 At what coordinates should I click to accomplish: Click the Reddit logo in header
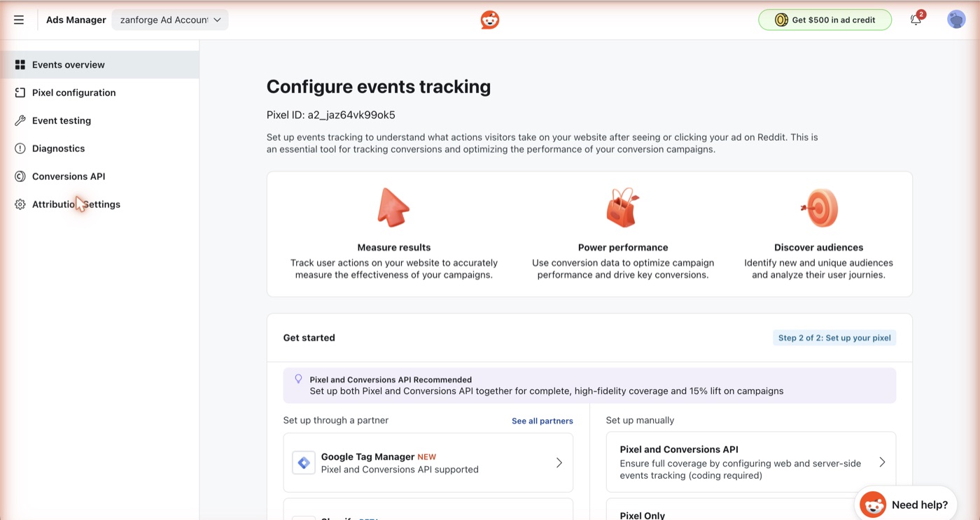[x=490, y=20]
